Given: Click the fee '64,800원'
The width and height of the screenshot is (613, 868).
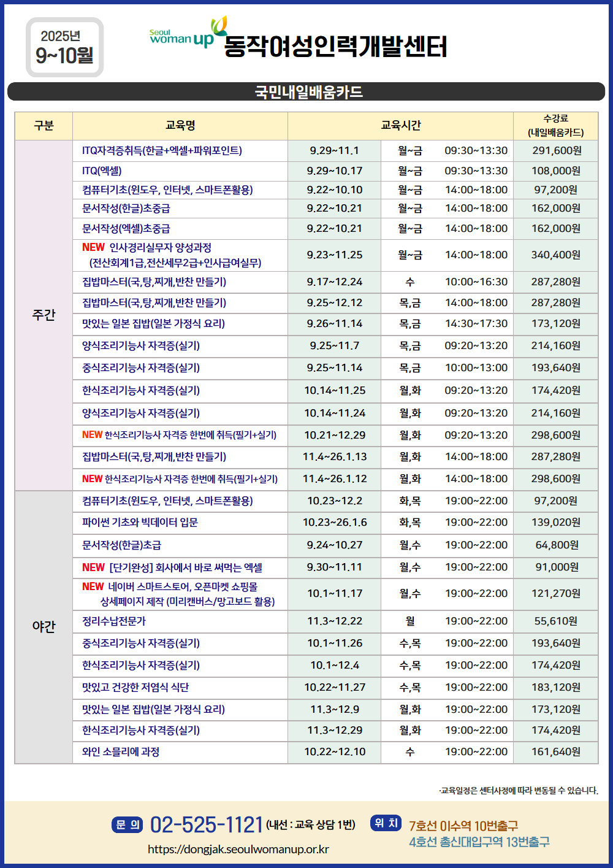Looking at the screenshot, I should point(557,545).
